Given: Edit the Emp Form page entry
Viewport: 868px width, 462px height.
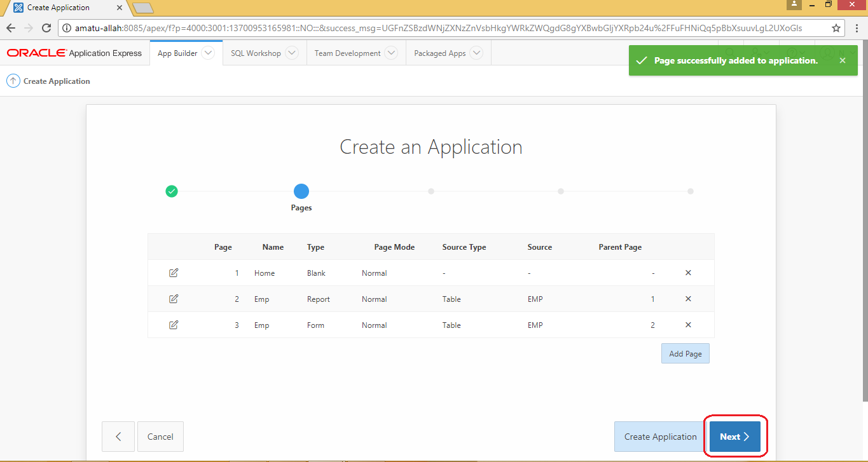Looking at the screenshot, I should [173, 325].
